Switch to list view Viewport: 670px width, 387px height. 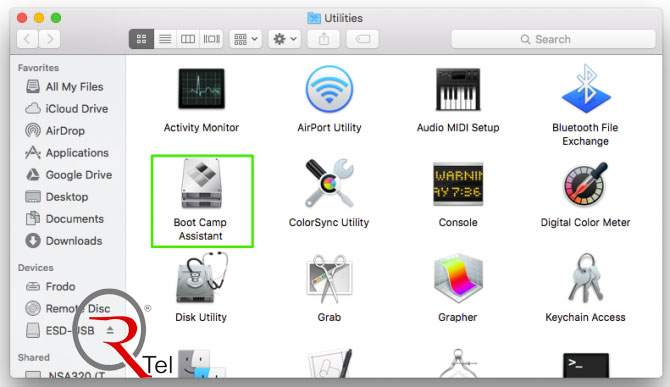coord(165,39)
